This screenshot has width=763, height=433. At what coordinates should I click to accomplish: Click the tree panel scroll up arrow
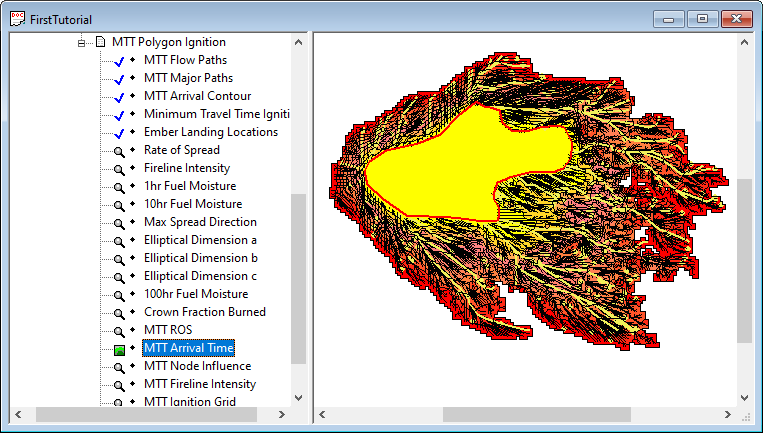pyautogui.click(x=298, y=42)
